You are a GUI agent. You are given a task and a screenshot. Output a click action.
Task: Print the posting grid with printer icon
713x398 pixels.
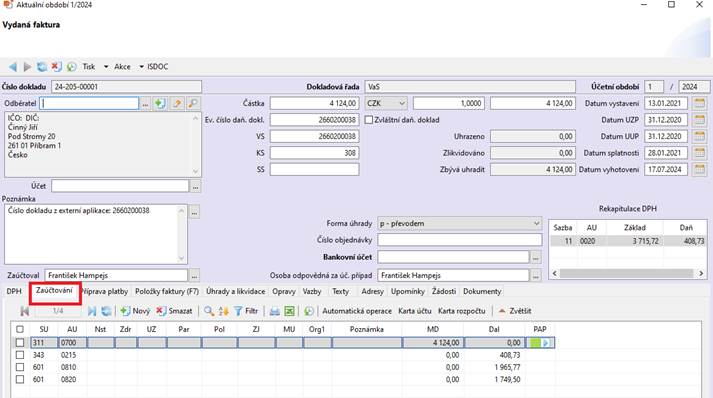click(275, 311)
